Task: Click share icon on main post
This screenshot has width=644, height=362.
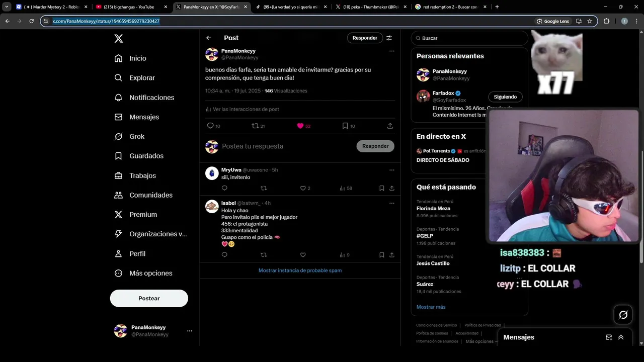Action: point(390,126)
